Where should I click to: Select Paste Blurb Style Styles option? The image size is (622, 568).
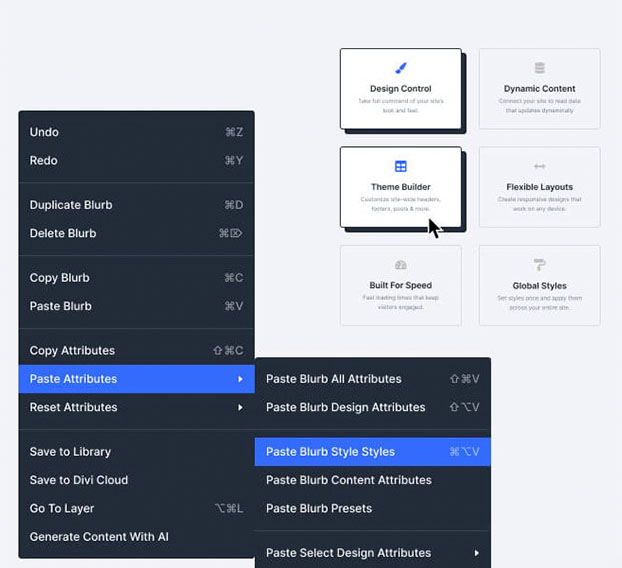coord(331,452)
